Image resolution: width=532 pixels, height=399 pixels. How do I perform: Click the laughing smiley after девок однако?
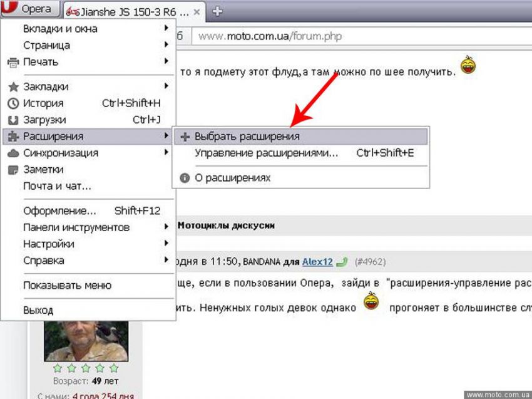pos(372,301)
